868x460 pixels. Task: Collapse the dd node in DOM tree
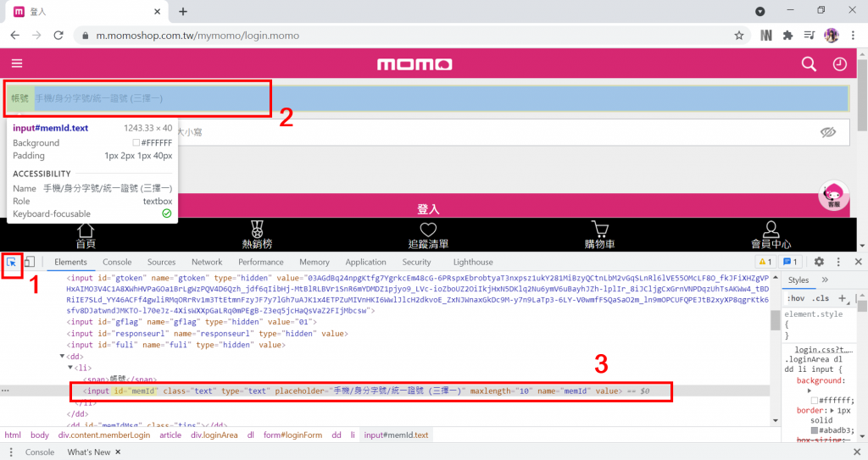pos(62,357)
